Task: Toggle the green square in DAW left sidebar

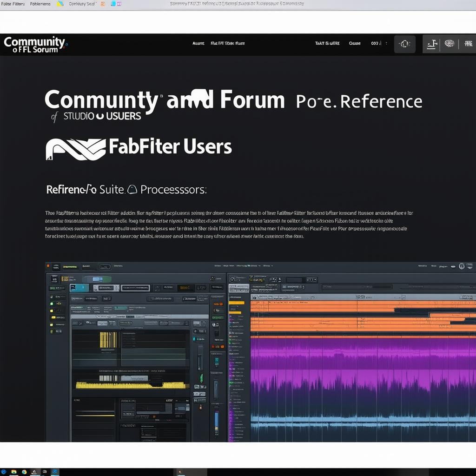Action: coord(52,303)
